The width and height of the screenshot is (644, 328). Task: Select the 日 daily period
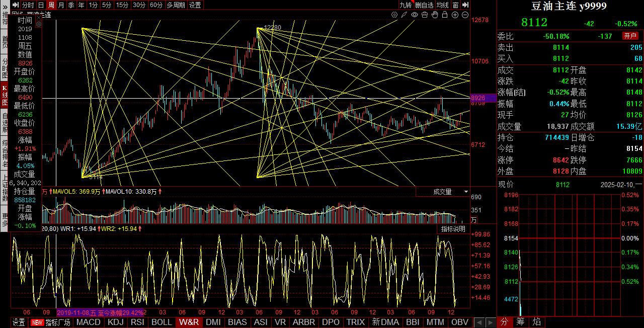41,5
